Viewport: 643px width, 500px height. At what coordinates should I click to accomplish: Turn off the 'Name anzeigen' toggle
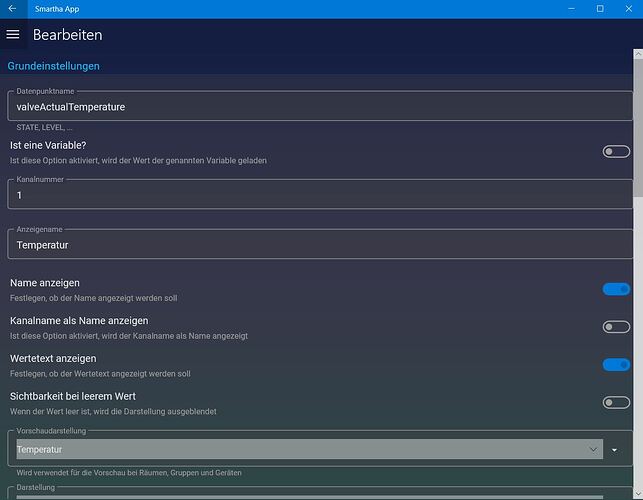[616, 289]
